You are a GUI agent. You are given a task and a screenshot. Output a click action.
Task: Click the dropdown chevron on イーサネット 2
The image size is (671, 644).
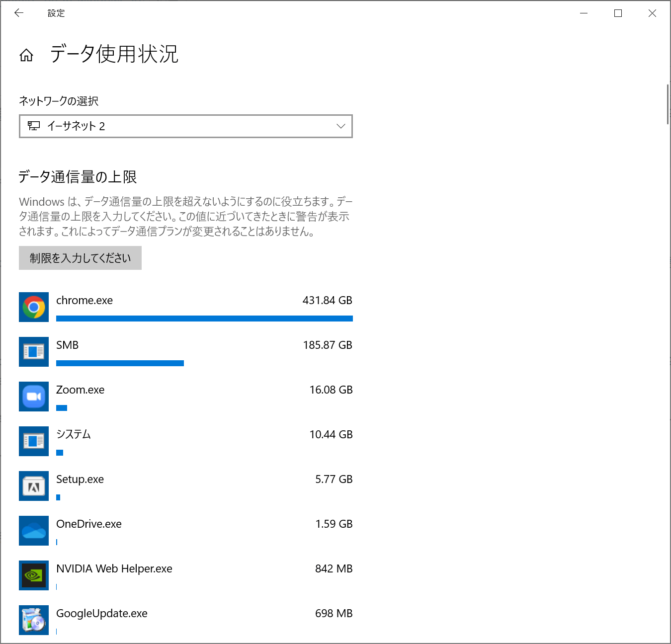pyautogui.click(x=340, y=126)
